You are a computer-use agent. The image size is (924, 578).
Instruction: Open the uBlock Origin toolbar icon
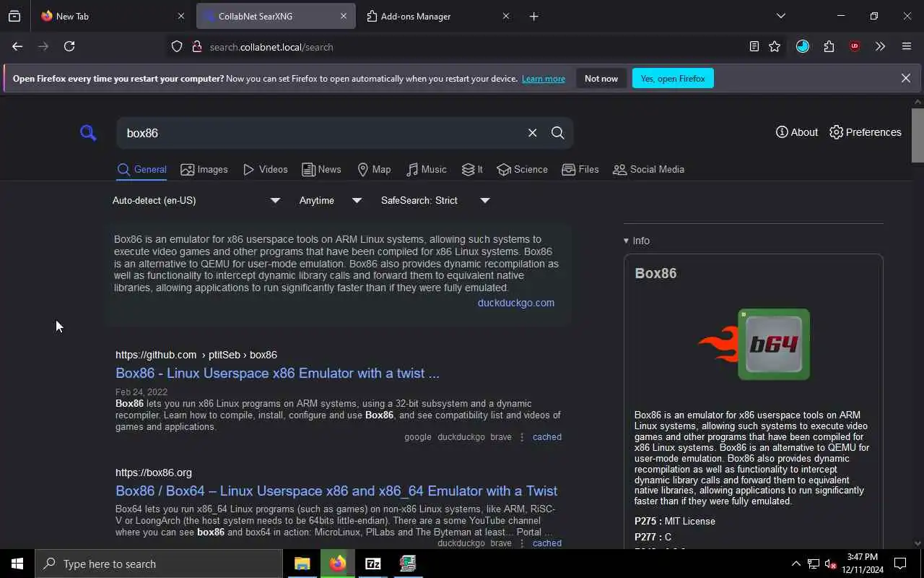pos(855,46)
